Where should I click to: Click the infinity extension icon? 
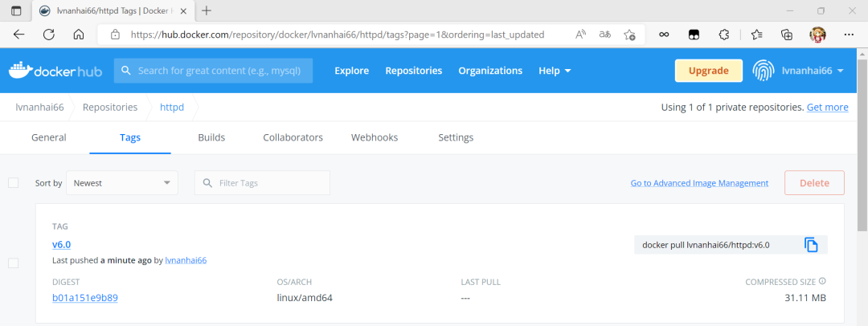point(664,35)
